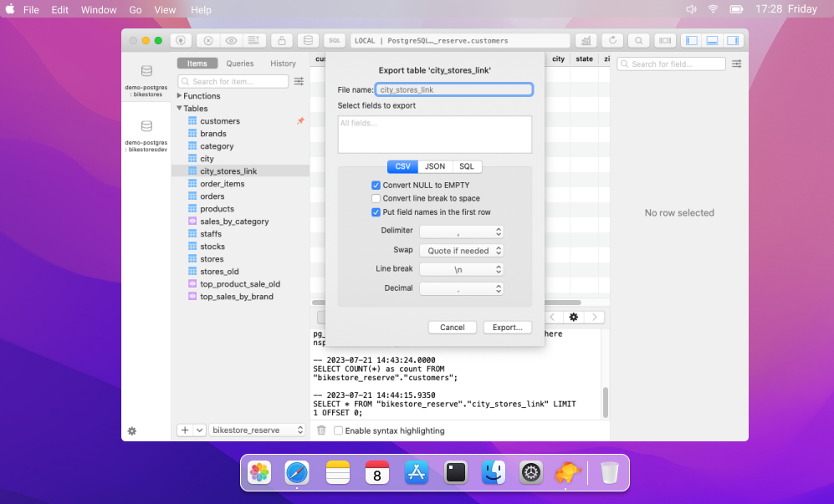
Task: Switch to the Queries tab
Action: pos(240,64)
